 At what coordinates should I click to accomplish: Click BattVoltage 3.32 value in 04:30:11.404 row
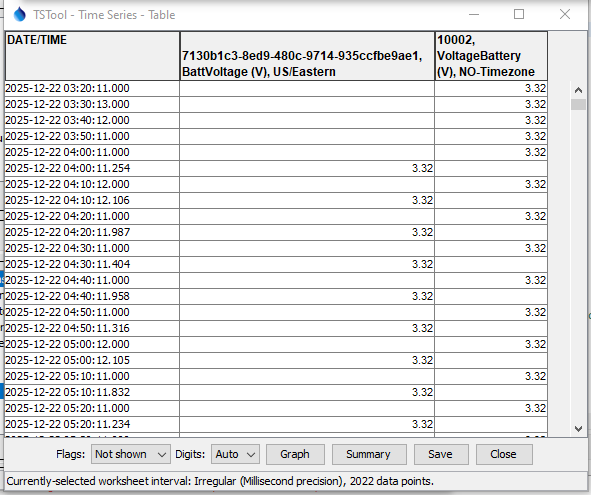pyautogui.click(x=307, y=265)
